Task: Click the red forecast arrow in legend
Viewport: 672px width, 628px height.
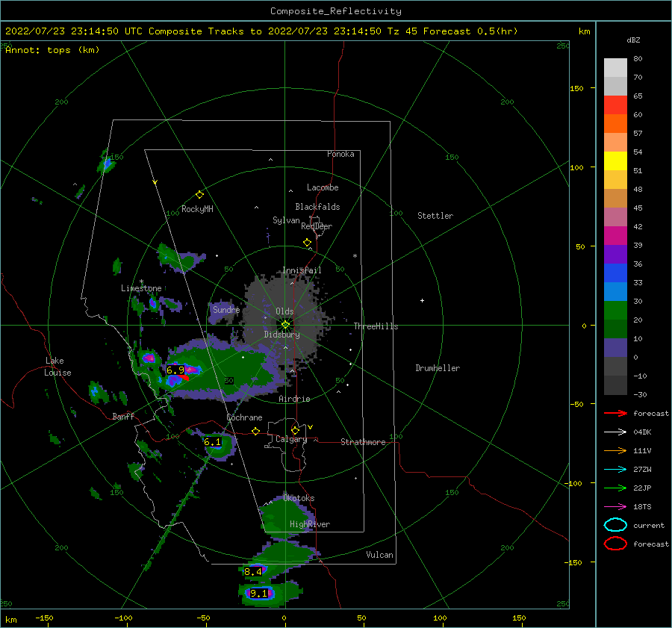Action: point(615,413)
